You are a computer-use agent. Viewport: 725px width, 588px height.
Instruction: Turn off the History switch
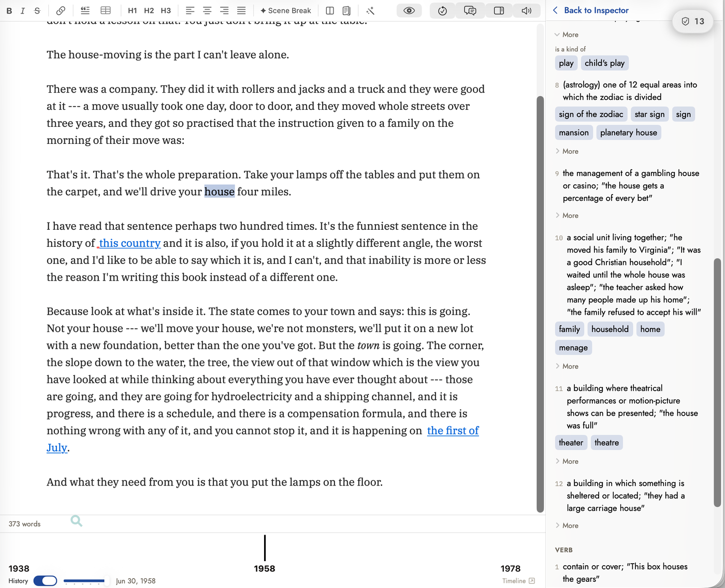pos(45,581)
